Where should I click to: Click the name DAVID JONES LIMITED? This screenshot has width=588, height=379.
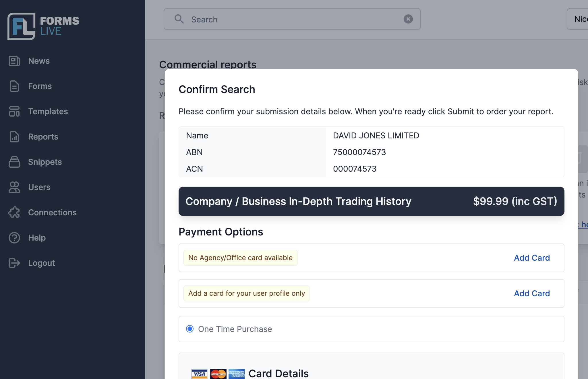pos(376,136)
